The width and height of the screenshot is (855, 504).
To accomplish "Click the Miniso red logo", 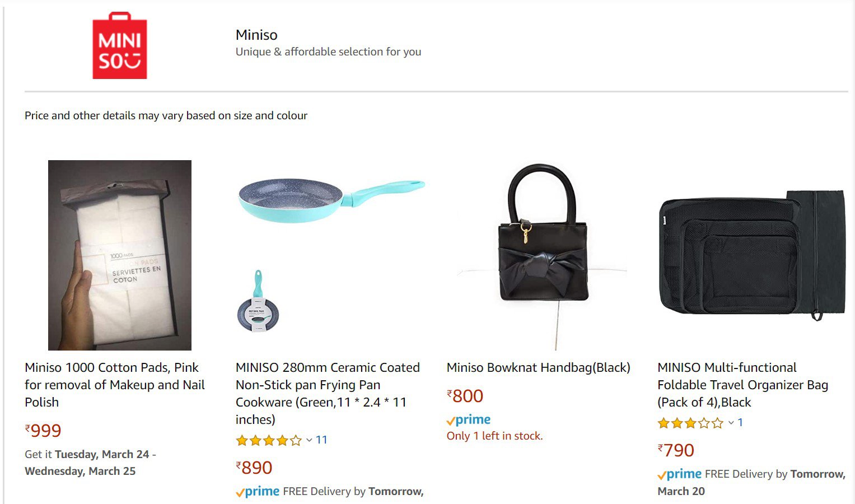I will pos(119,45).
